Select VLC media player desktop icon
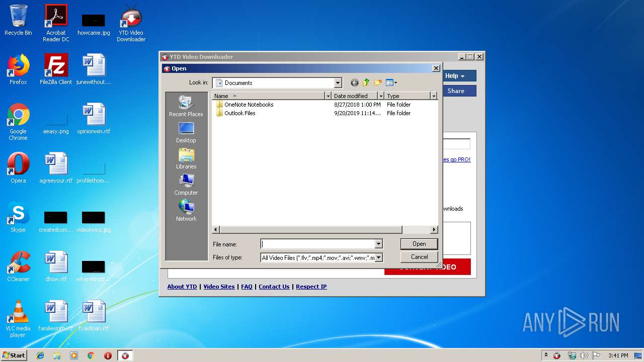 coord(18,319)
